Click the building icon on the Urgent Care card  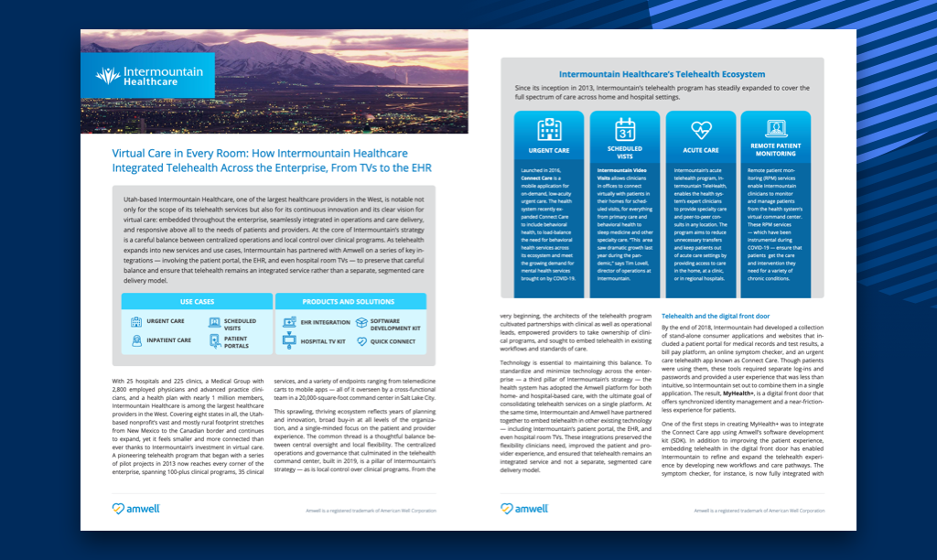pyautogui.click(x=549, y=129)
